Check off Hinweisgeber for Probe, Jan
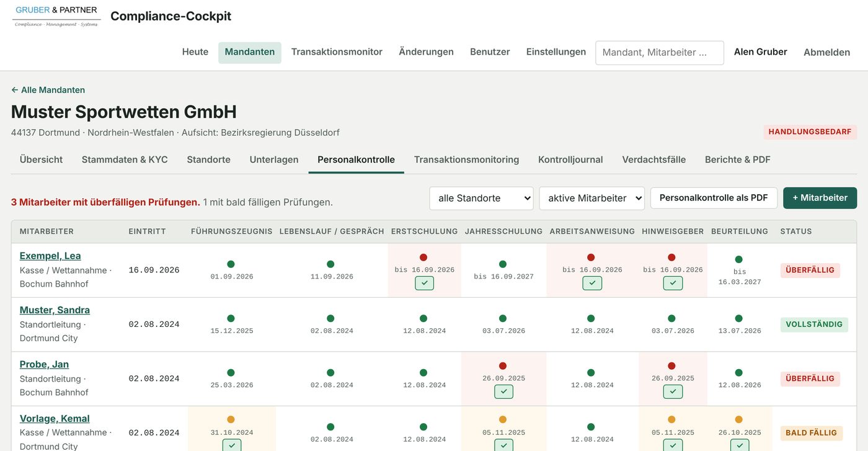Viewport: 868px width, 451px height. 673,391
